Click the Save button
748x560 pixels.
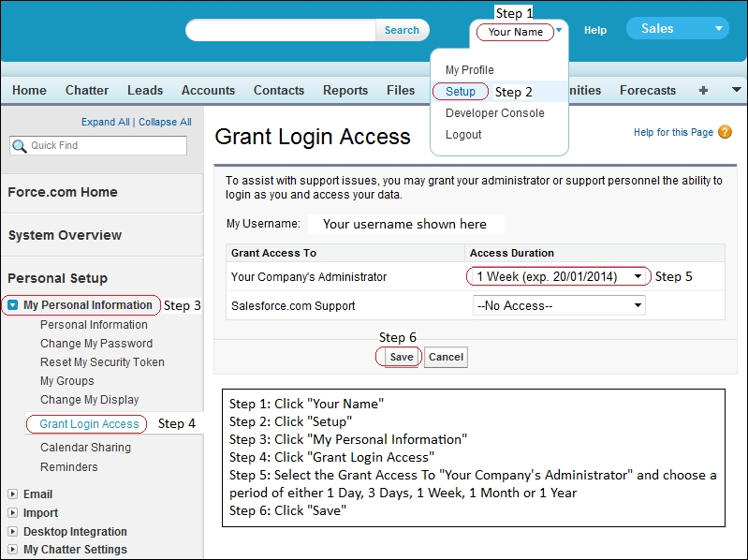402,358
